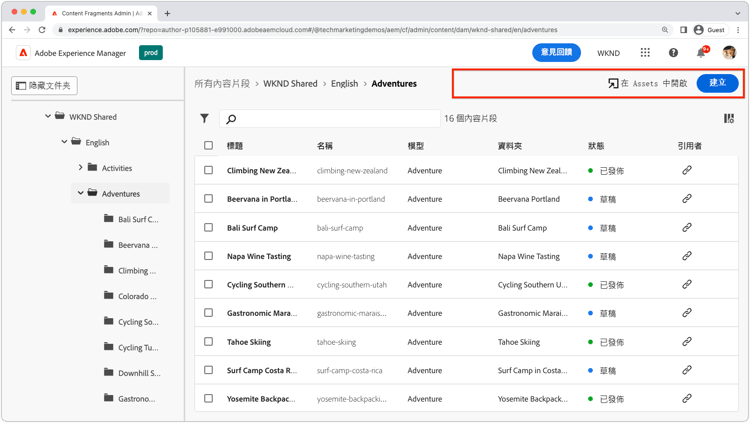750x423 pixels.
Task: View references link icon for Yosemite Backpacking
Action: click(x=687, y=398)
